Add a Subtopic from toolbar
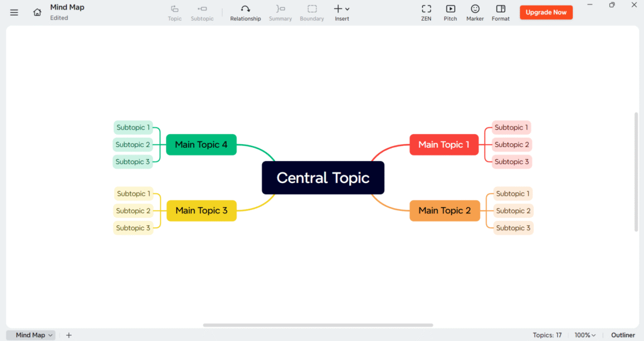Screen dimensions: 644x341 [202, 13]
